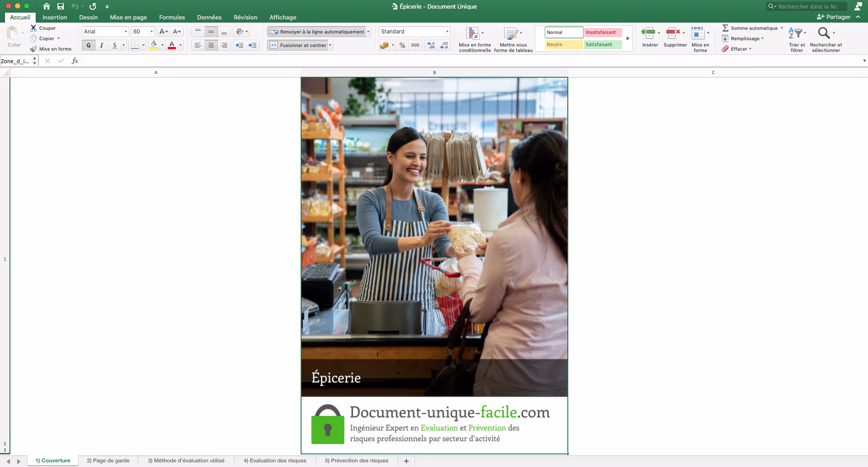Switch to sheet 2) Page de garde

(108, 461)
